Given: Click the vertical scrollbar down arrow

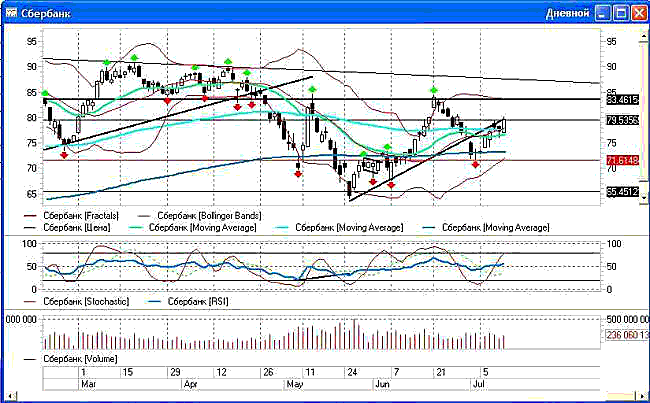Looking at the screenshot, I should point(643,198).
